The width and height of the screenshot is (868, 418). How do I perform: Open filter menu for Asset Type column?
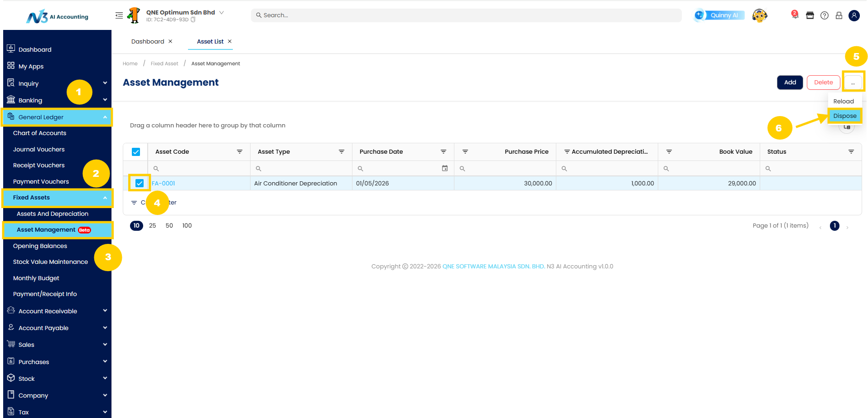(342, 151)
